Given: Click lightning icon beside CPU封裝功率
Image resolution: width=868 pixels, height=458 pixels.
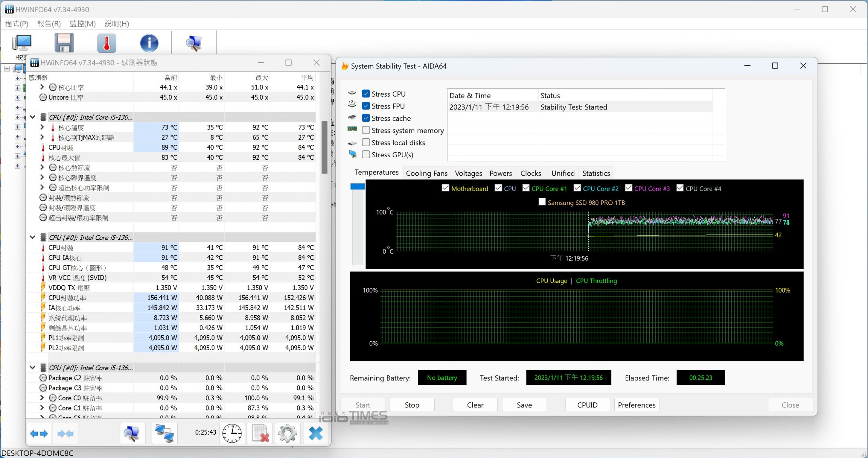Looking at the screenshot, I should [43, 297].
